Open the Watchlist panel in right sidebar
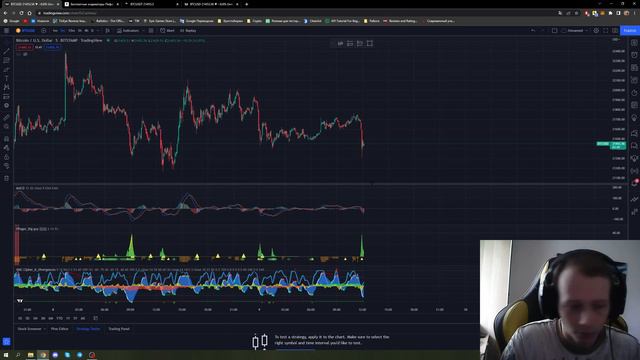The image size is (640, 360). [x=634, y=42]
